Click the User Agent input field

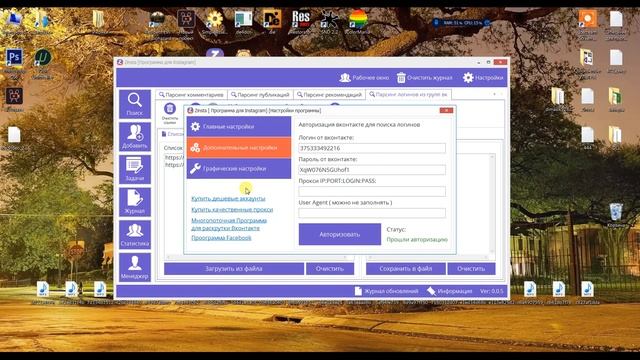[372, 213]
